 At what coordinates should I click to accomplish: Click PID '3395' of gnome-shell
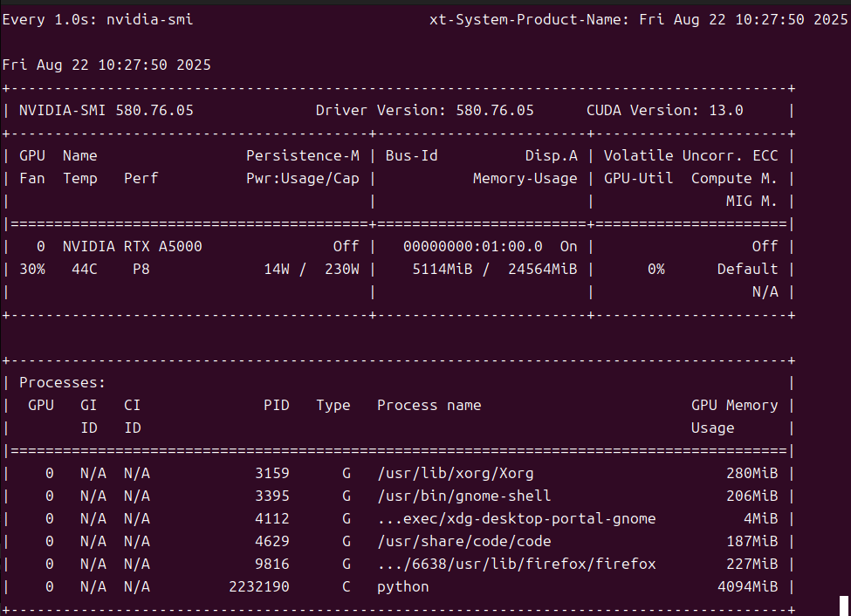pyautogui.click(x=272, y=496)
